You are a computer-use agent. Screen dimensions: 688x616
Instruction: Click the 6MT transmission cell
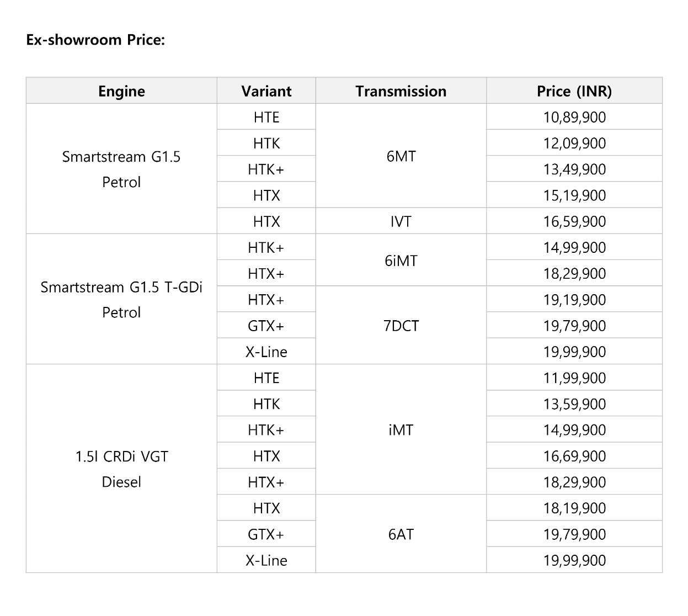[401, 156]
